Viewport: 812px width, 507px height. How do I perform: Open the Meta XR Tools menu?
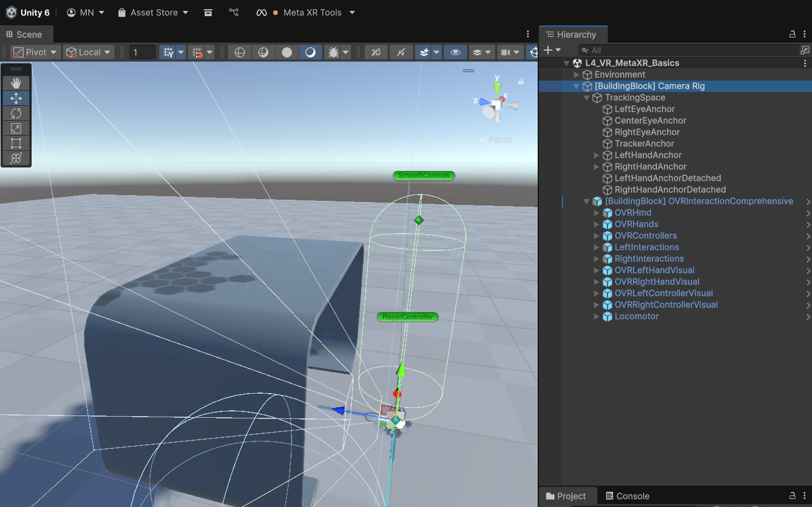click(312, 13)
